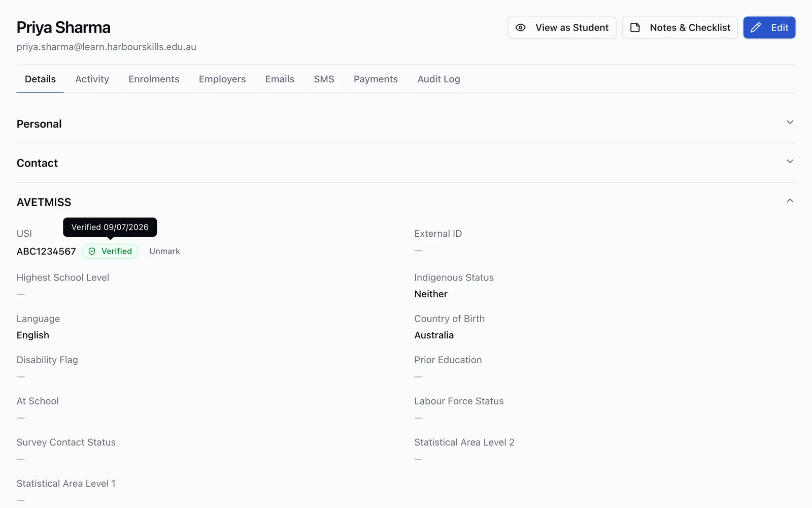The image size is (812, 508).
Task: Switch to the Activity tab
Action: (92, 79)
